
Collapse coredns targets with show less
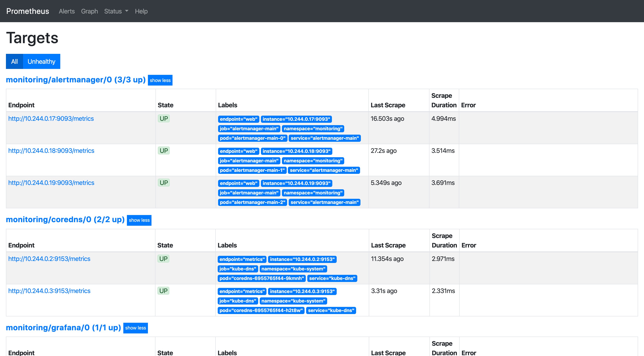click(x=139, y=220)
